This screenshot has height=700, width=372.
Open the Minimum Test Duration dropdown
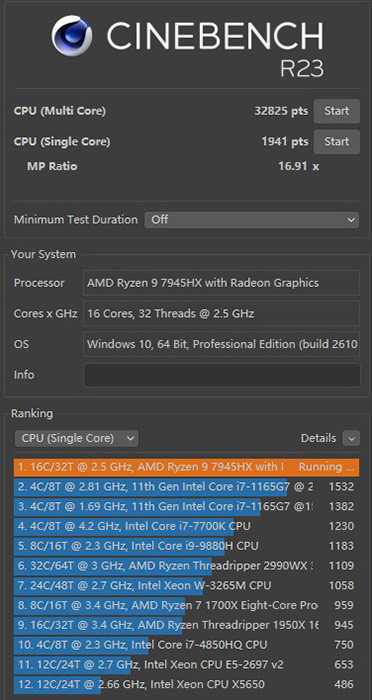[252, 220]
